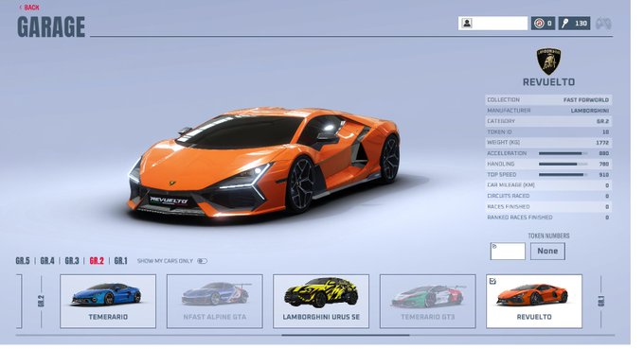The height and width of the screenshot is (349, 644).
Task: Click the Collection row value FAST FORWORLD
Action: (586, 100)
